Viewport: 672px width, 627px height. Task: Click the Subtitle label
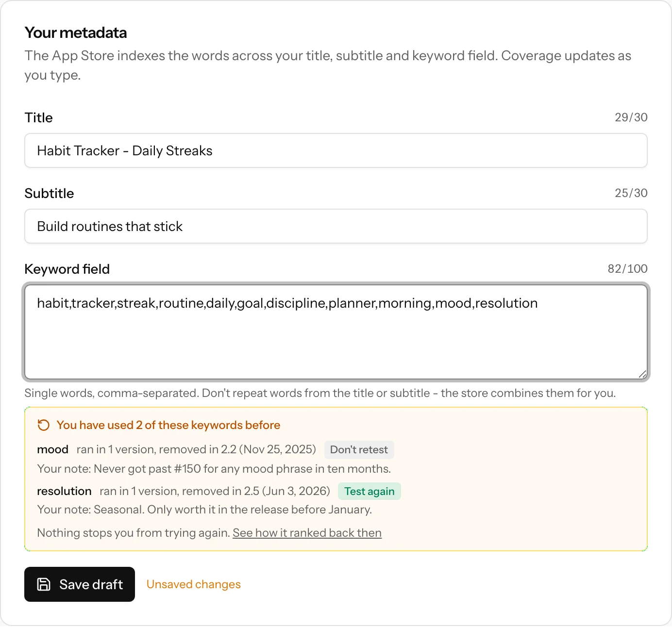50,193
